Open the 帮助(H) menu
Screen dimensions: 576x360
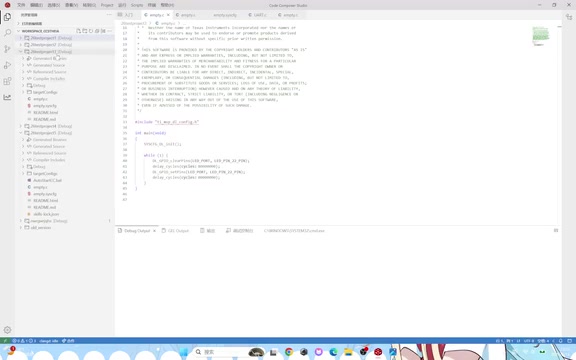pos(167,5)
